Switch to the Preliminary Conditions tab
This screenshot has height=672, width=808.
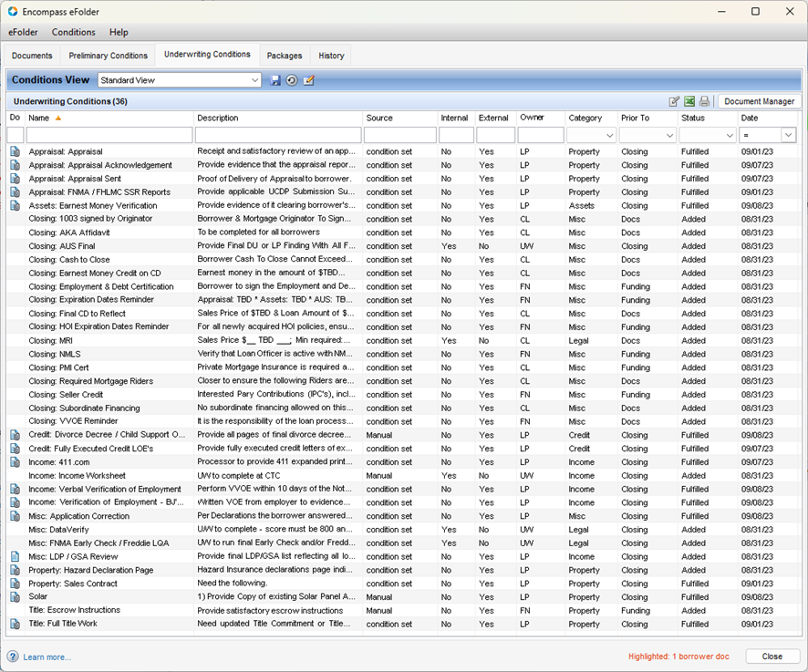pyautogui.click(x=108, y=56)
